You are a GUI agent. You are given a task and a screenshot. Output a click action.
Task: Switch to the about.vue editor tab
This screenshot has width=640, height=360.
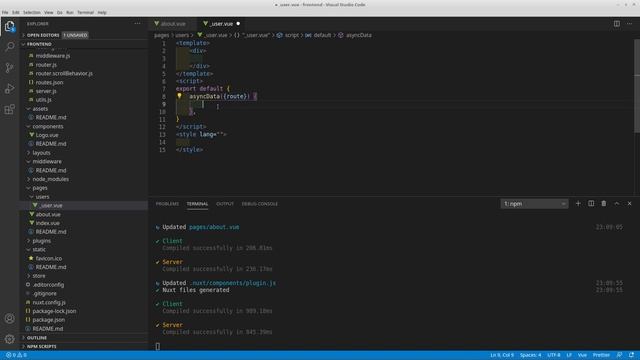point(173,24)
